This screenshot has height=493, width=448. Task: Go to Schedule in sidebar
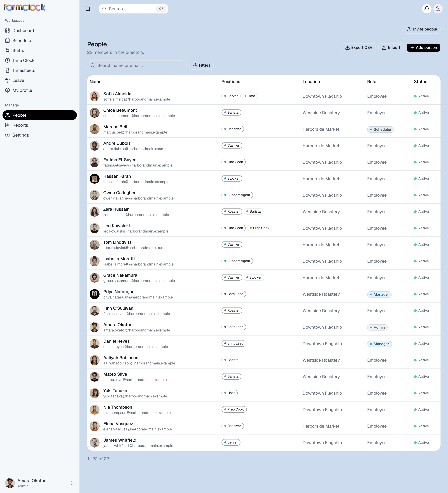[x=40, y=41]
